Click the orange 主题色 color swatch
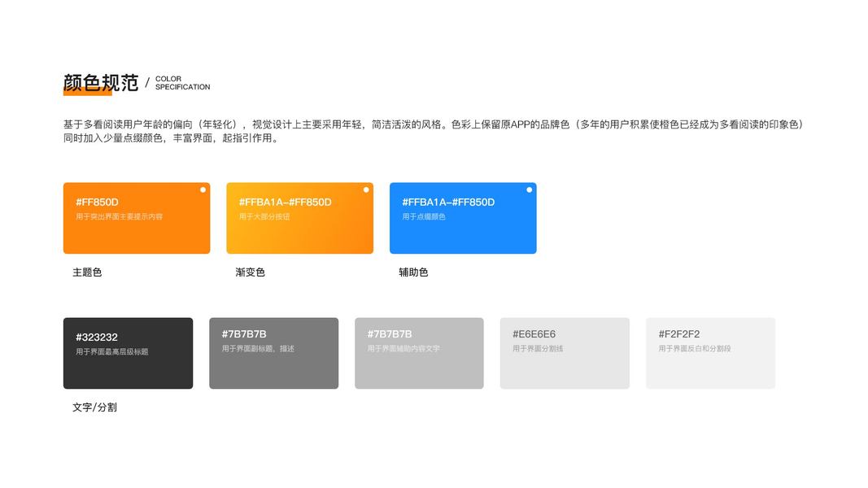Image resolution: width=868 pixels, height=488 pixels. coord(137,218)
